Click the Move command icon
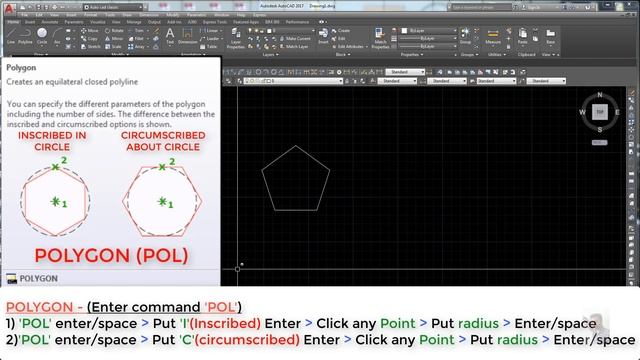Image resolution: width=640 pixels, height=360 pixels. 90,31
